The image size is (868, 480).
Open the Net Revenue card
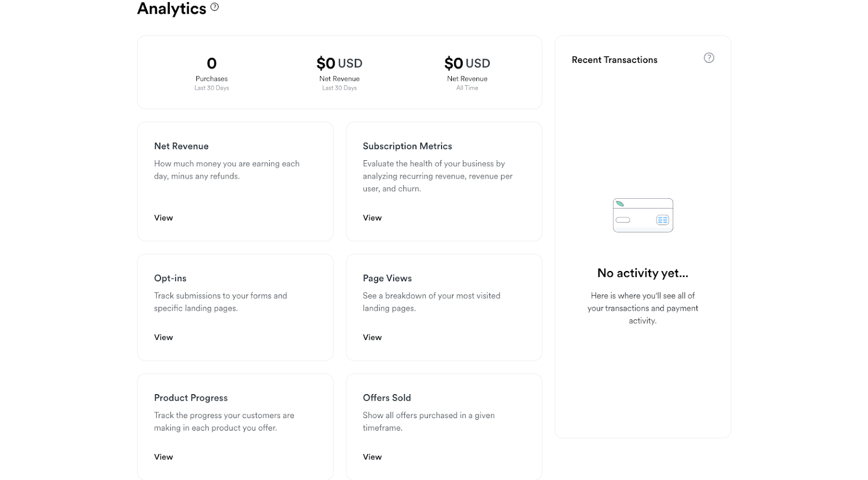[x=181, y=146]
